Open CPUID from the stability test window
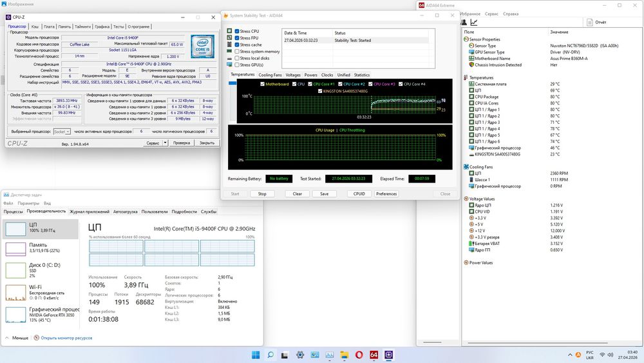The width and height of the screenshot is (644, 363). [x=359, y=193]
